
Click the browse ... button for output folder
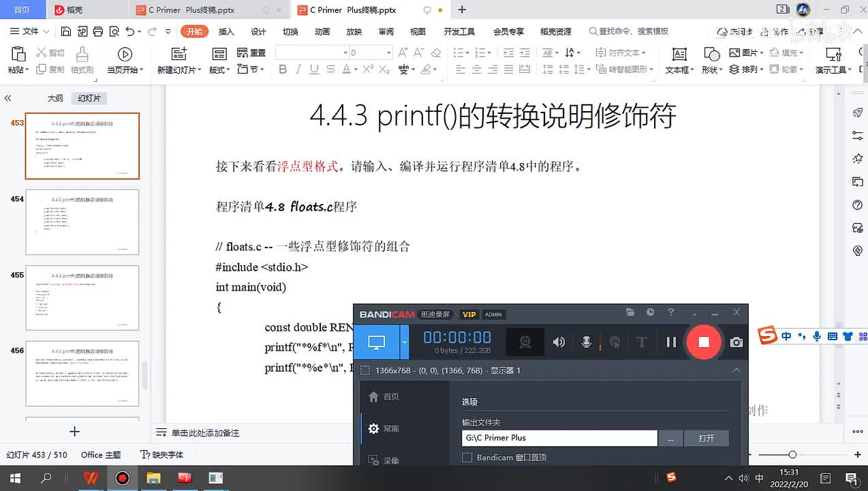click(x=670, y=438)
